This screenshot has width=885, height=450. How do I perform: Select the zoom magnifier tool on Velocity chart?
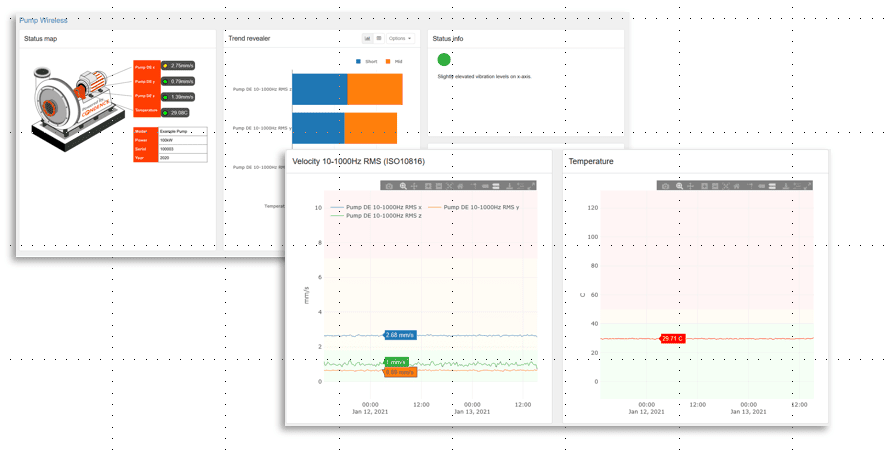(x=403, y=186)
